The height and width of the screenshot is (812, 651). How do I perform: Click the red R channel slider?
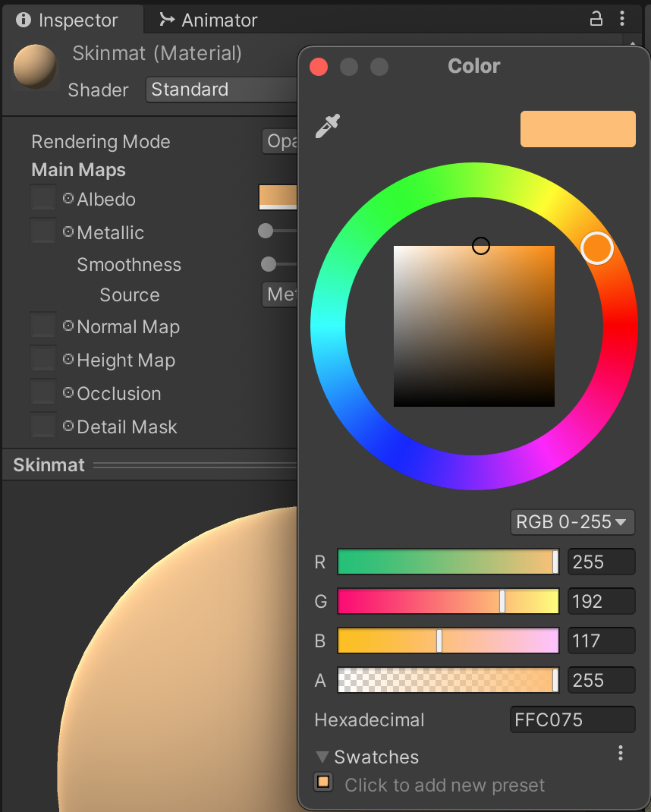point(448,562)
